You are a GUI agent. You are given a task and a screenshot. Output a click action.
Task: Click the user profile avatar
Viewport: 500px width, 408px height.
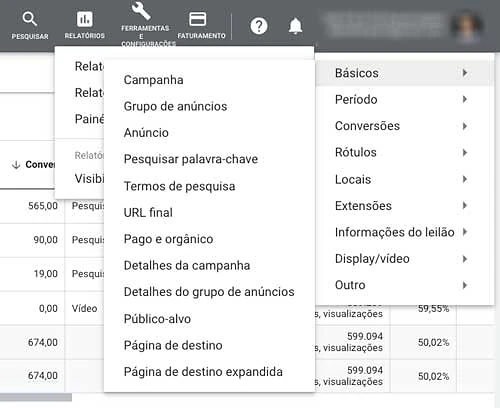(x=467, y=26)
